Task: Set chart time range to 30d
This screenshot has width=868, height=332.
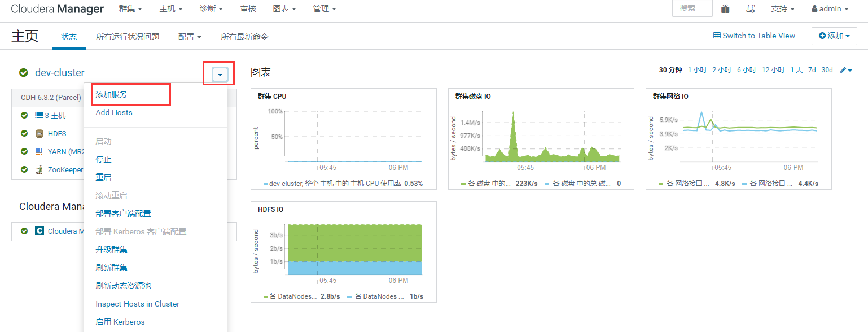Action: (x=827, y=70)
